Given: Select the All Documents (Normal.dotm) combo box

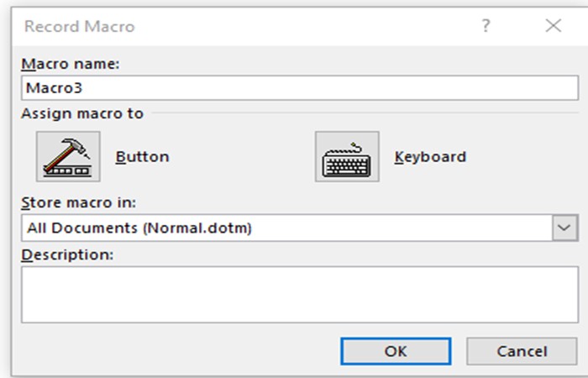Looking at the screenshot, I should 286,228.
